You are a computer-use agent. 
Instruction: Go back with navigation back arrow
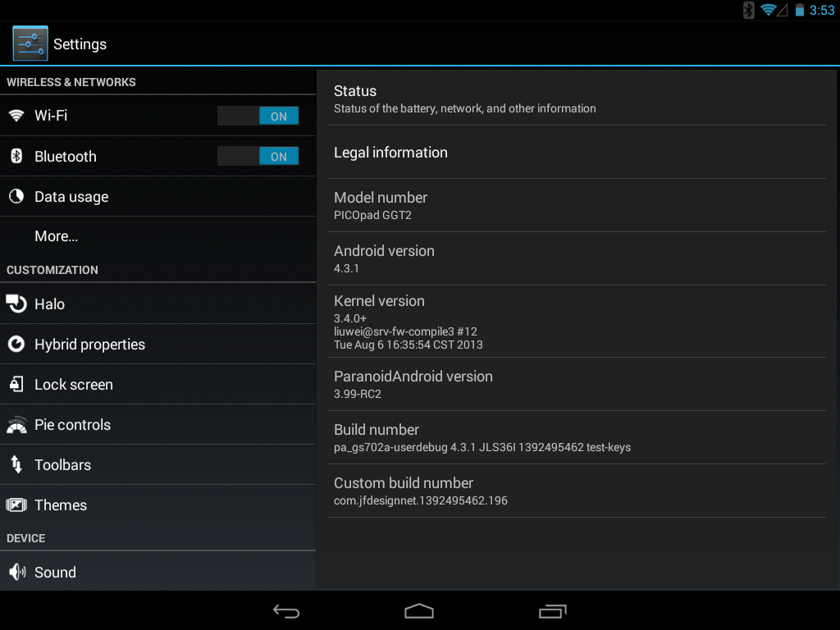coord(286,610)
